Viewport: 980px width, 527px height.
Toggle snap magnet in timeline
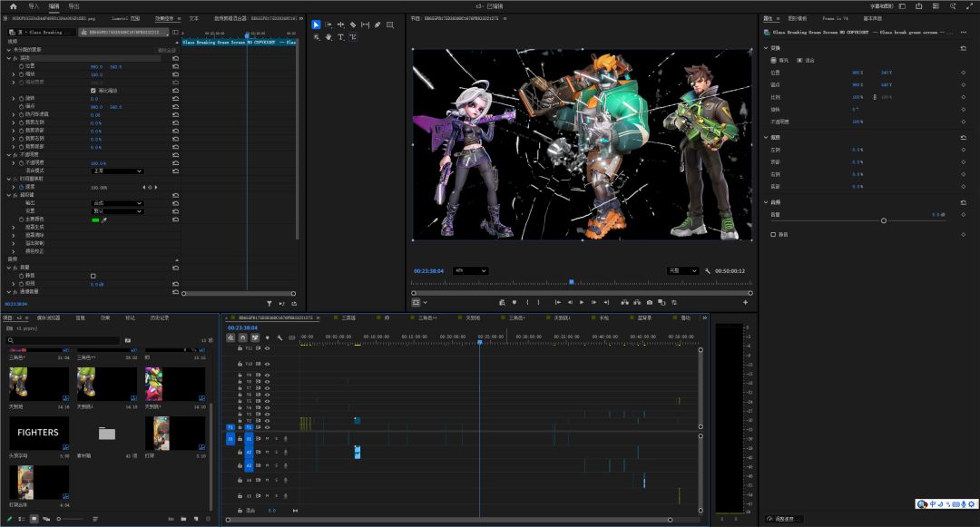[242, 337]
